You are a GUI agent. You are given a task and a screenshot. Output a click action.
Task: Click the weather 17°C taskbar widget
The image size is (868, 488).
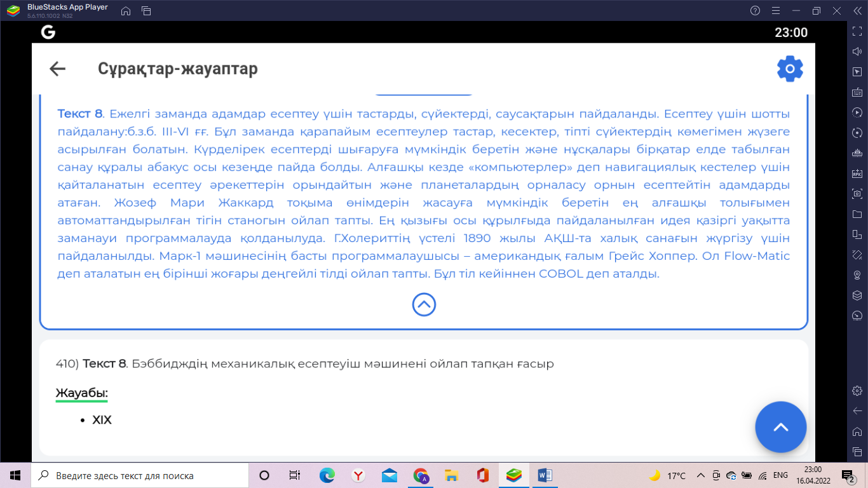[668, 475]
